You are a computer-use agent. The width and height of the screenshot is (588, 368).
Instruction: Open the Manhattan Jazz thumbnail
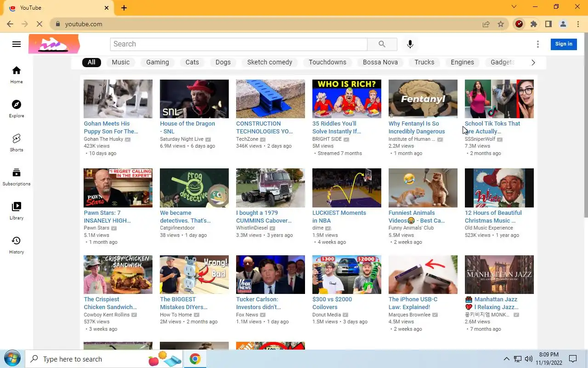499,275
